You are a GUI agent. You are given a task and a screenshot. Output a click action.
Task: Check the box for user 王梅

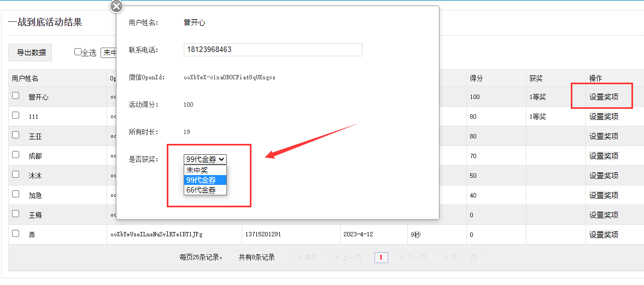click(16, 214)
